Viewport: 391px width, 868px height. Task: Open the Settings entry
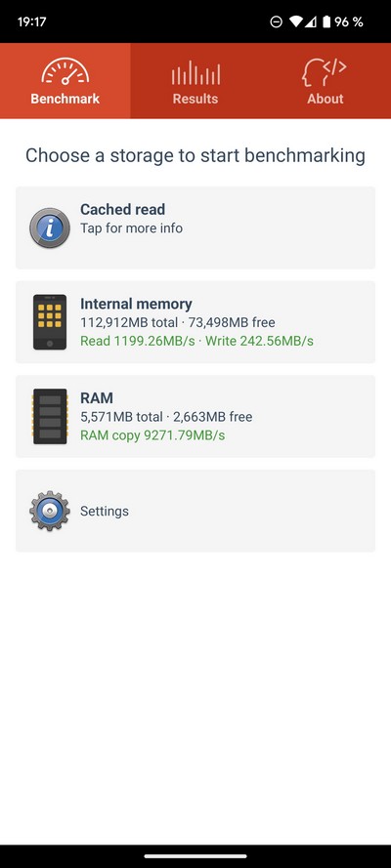point(195,511)
